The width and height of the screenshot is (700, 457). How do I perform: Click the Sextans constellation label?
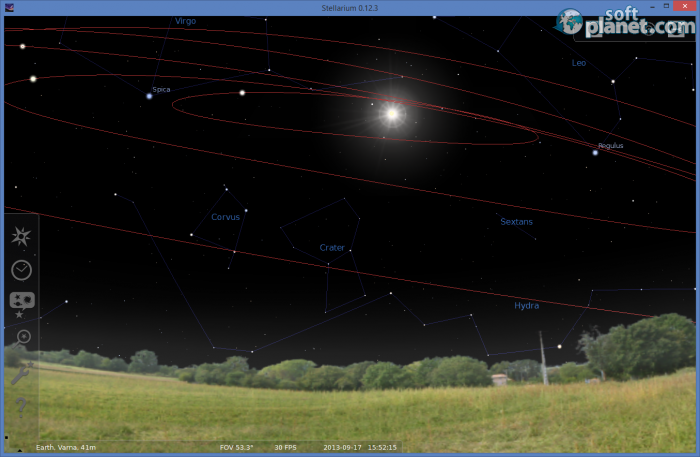[516, 221]
